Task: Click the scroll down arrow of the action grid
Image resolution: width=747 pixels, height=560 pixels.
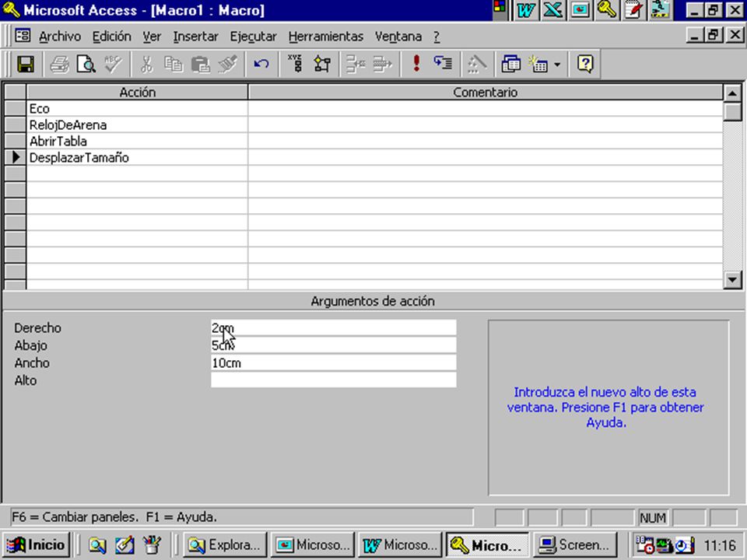Action: point(732,279)
